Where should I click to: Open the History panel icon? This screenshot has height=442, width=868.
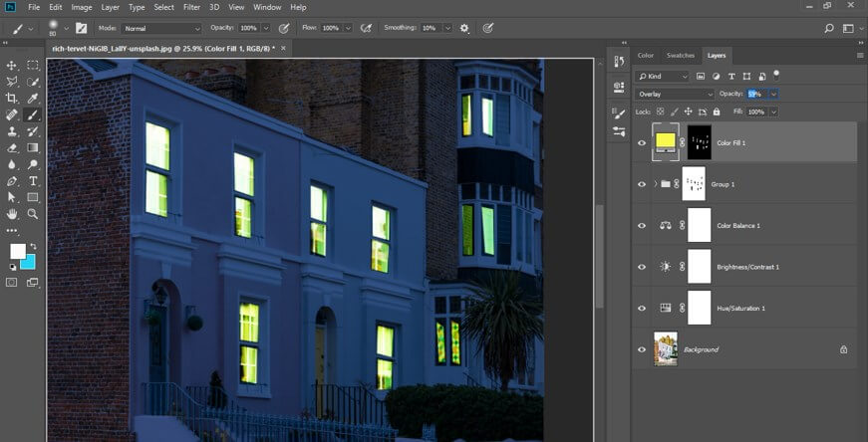click(x=620, y=62)
